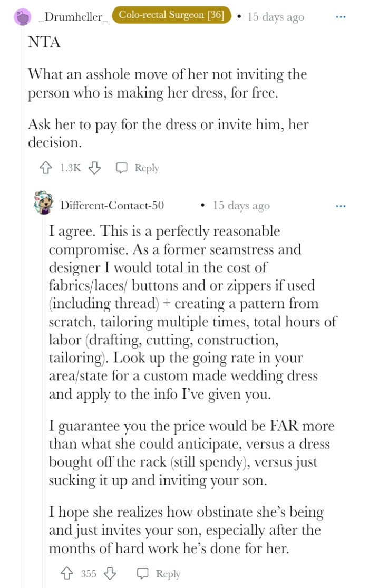
Task: Click the timestamp on _Drumheller_'s comment
Action: 276,17
